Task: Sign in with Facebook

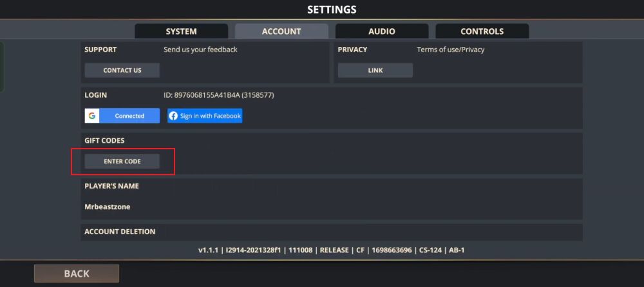Action: click(x=205, y=116)
